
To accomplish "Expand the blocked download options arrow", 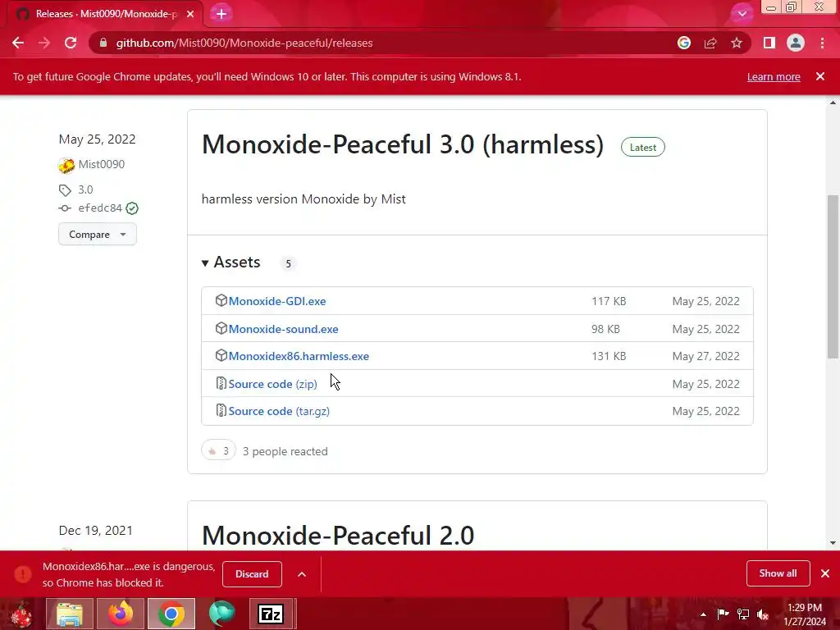I will [x=302, y=574].
